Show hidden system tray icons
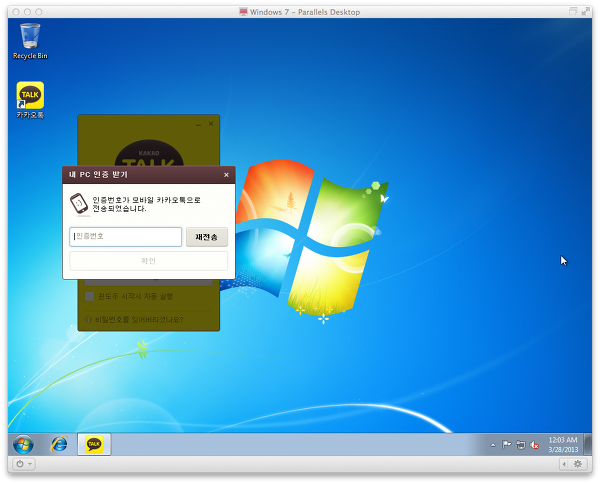Viewport: 600px width, 484px height. [x=493, y=445]
